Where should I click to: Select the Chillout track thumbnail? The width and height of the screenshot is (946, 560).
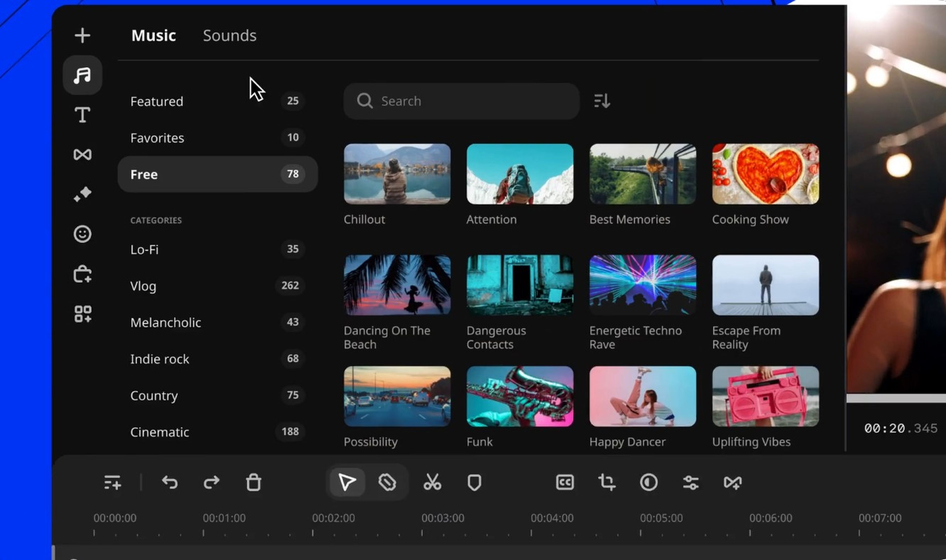[397, 174]
